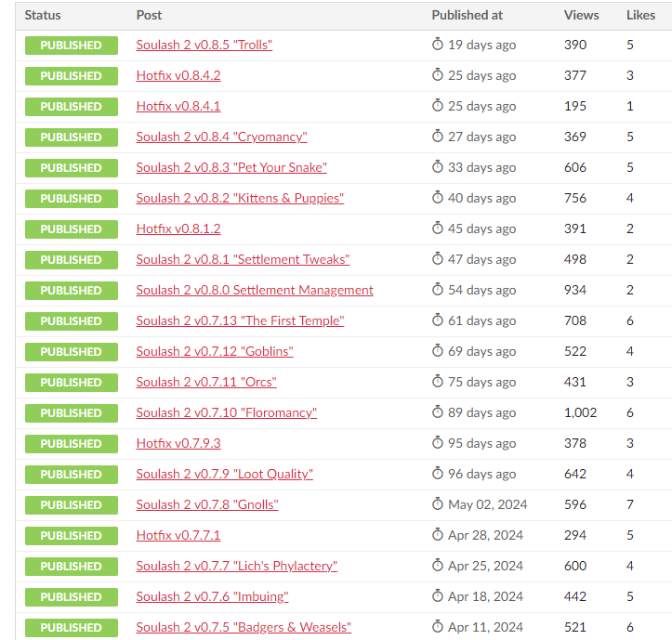Click the clock icon beside 40 days ago

(438, 198)
